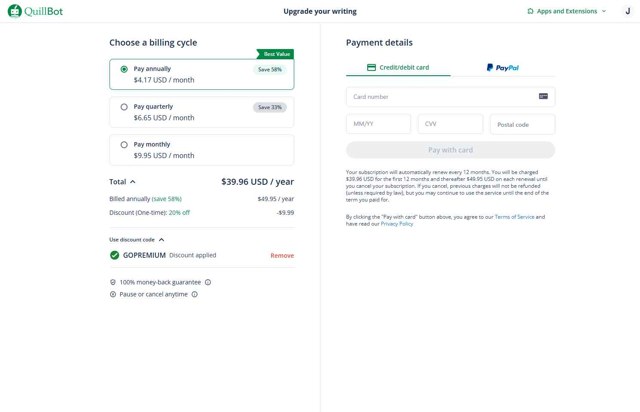The height and width of the screenshot is (412, 640).
Task: Click the green discount applied checkmark icon
Action: [x=115, y=255]
